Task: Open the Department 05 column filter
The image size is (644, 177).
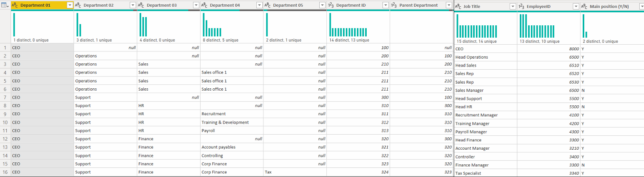Action: 322,5
